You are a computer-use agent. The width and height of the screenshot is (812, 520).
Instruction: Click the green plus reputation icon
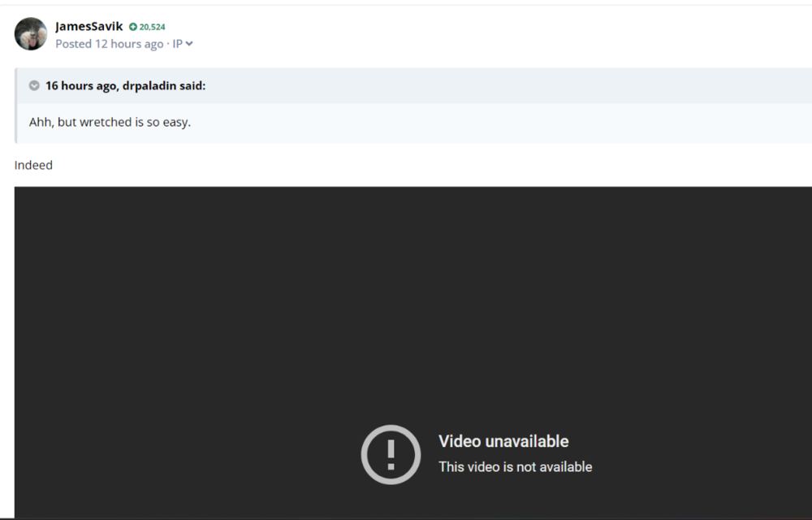[x=133, y=27]
